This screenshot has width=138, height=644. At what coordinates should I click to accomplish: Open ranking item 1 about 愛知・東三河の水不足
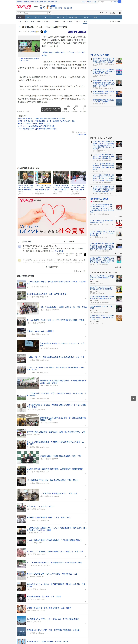pyautogui.click(x=104, y=60)
